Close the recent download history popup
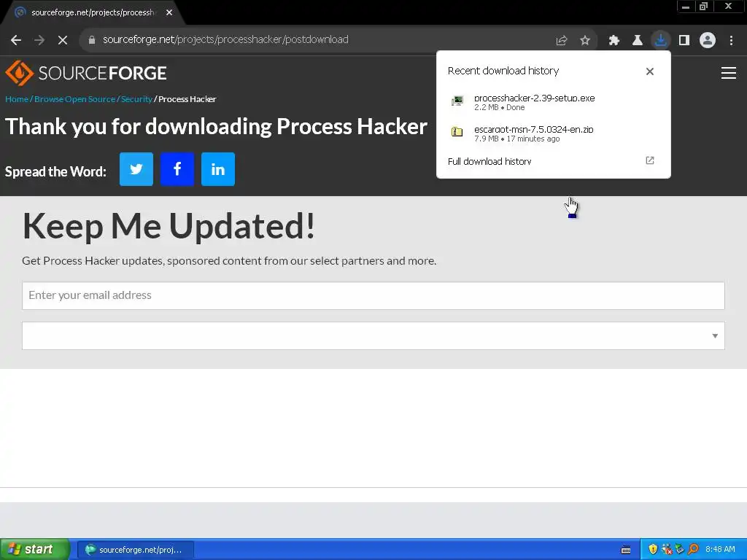747x560 pixels. tap(650, 71)
